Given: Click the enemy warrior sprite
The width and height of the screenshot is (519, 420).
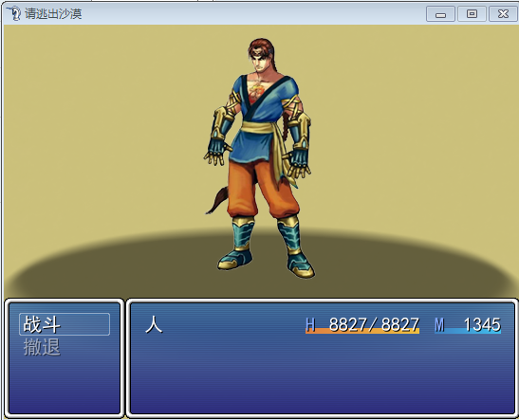Looking at the screenshot, I should click(258, 158).
